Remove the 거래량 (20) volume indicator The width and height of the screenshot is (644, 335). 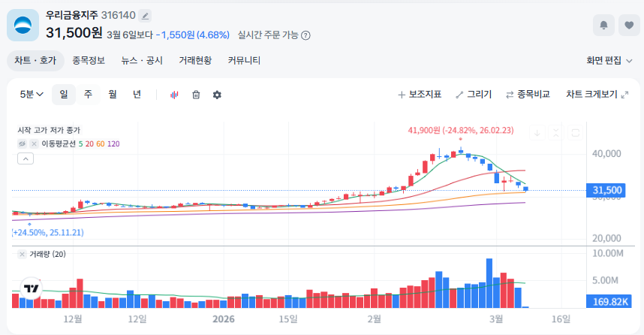23,255
